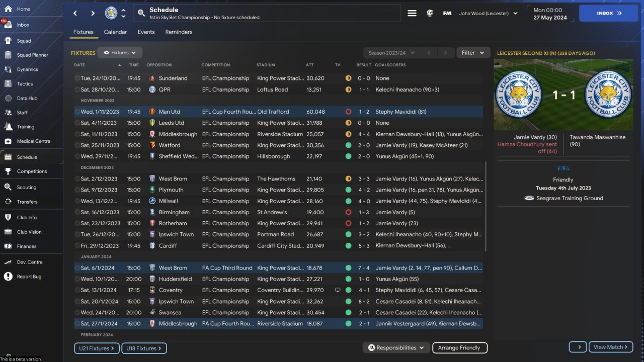Toggle the check circle on the Plymouth fixture
Viewport: 644px width, 362px height.
click(77, 190)
